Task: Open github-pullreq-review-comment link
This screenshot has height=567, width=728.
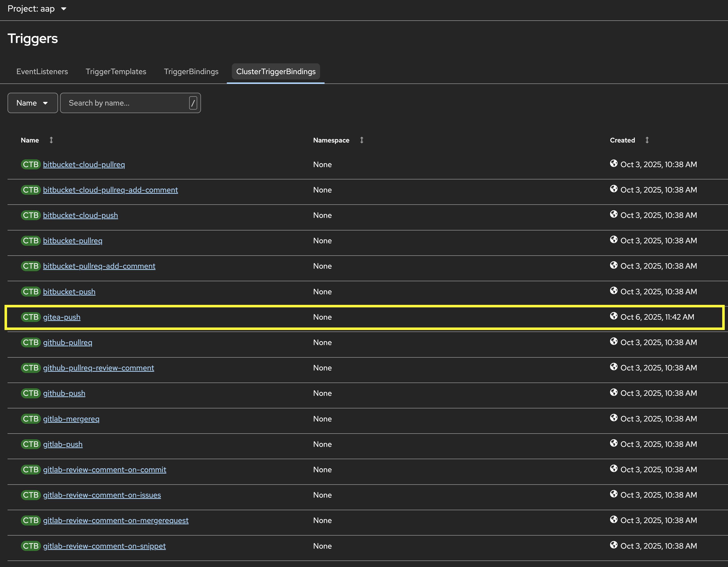Action: tap(98, 368)
